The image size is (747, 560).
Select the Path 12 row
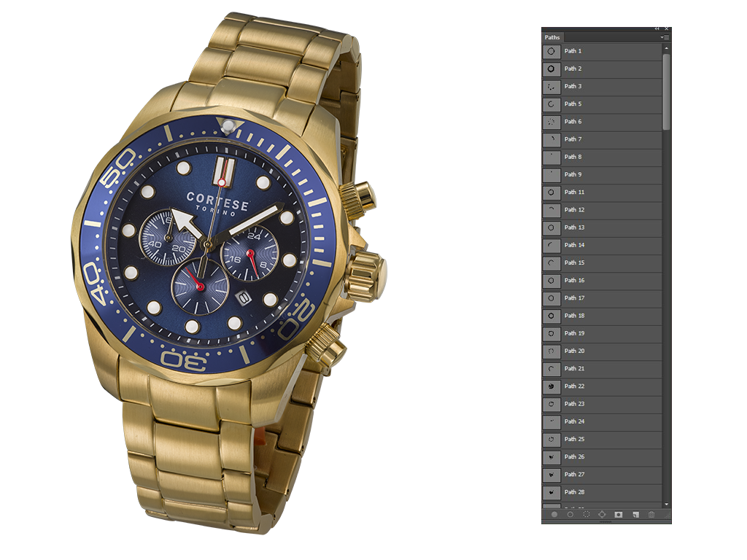(x=602, y=209)
